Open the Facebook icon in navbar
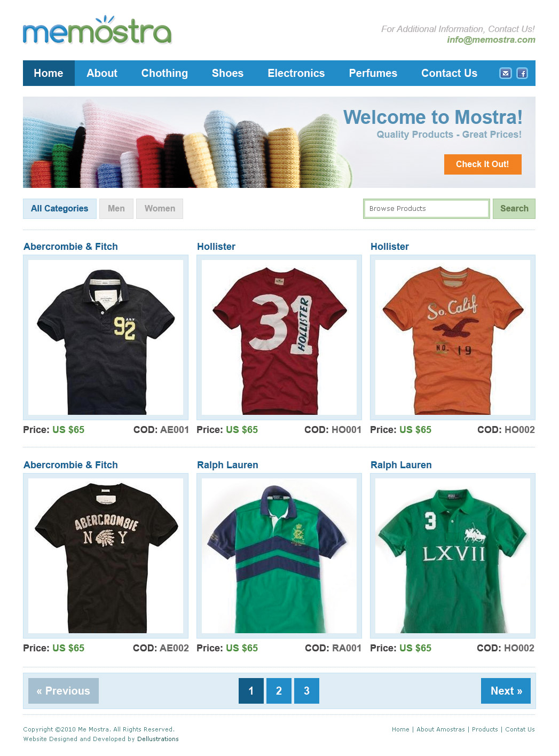Screen dimensions: 559x756 [x=522, y=73]
